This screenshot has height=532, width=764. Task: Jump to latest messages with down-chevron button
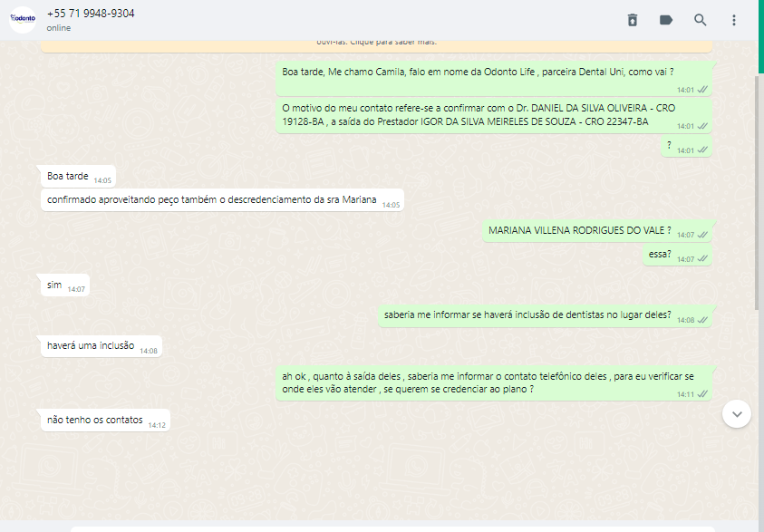coord(737,414)
